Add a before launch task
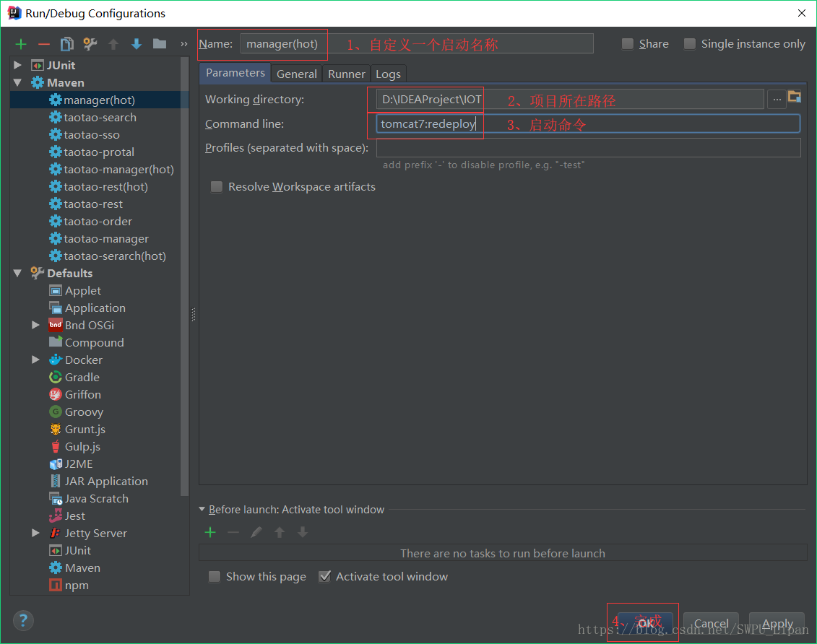This screenshot has height=644, width=817. pyautogui.click(x=210, y=532)
